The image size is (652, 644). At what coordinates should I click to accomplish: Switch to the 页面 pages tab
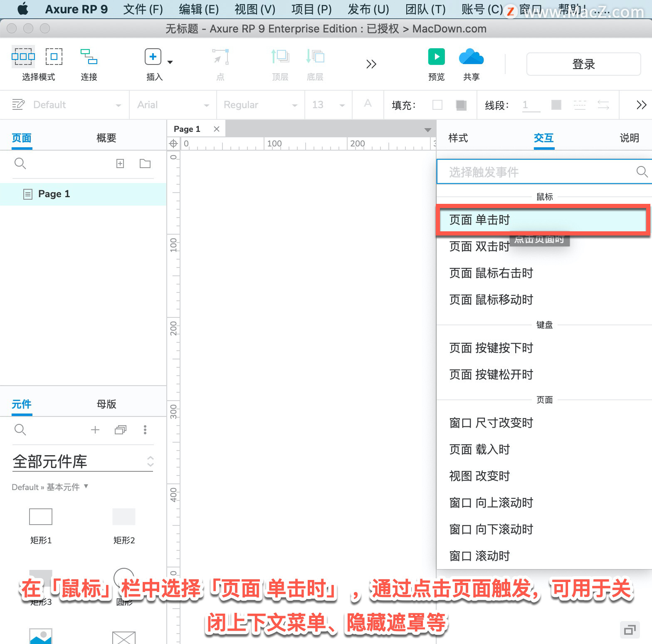pyautogui.click(x=22, y=138)
